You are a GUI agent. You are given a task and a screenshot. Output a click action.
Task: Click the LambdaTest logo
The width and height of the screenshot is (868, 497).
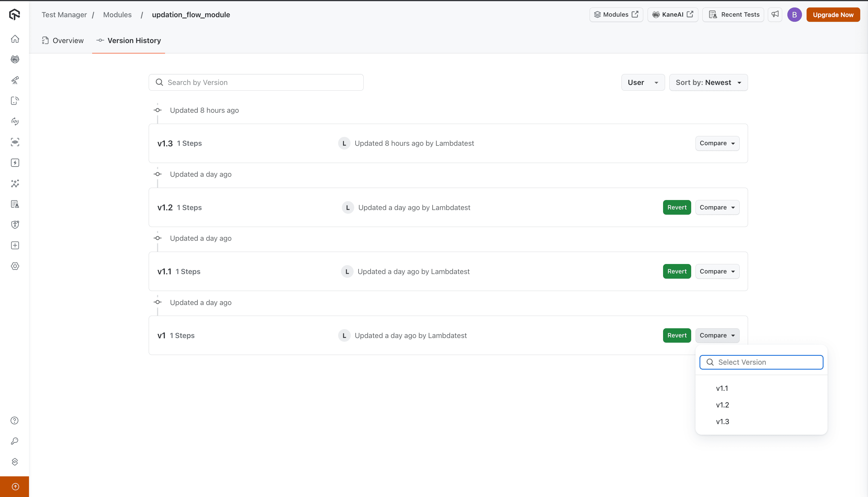point(14,14)
